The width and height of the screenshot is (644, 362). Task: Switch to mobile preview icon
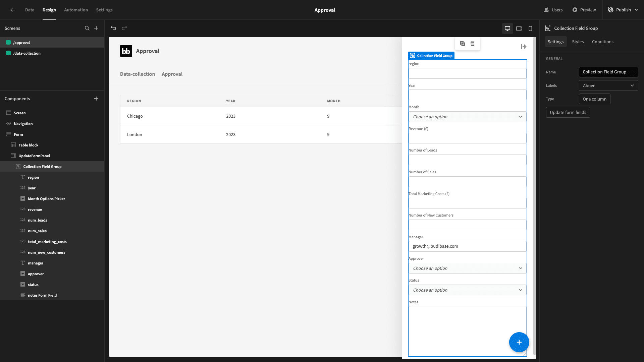click(530, 28)
